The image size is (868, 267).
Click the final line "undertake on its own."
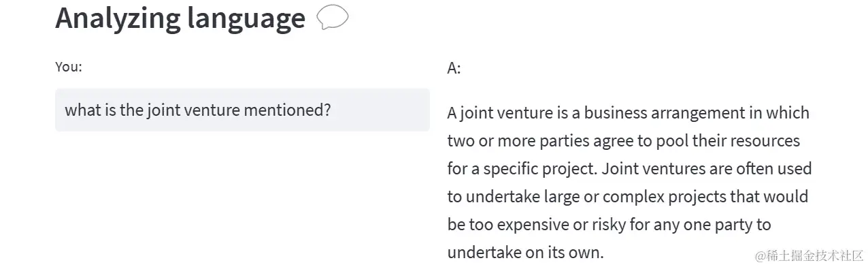coord(525,253)
